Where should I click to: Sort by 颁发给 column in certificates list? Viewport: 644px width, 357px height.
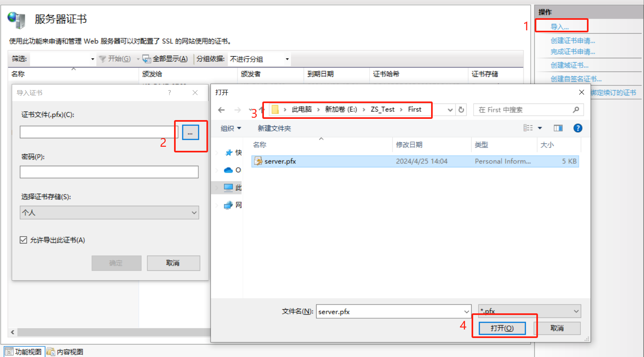[x=152, y=74]
